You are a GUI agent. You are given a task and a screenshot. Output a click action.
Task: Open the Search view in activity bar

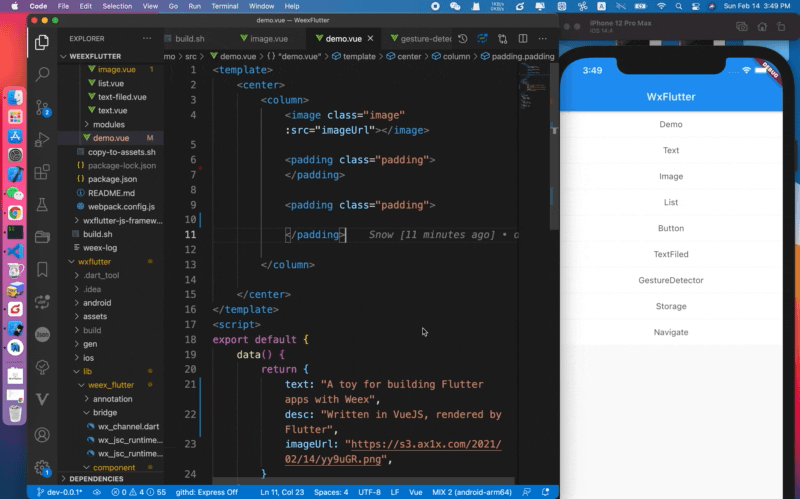pos(42,74)
